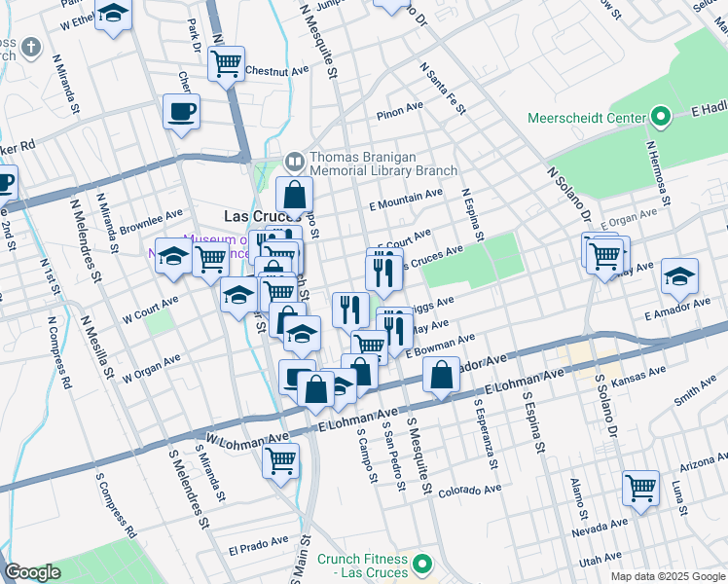Open the Crunch Fitness Las Cruces pin
728x584 pixels.
tap(421, 563)
